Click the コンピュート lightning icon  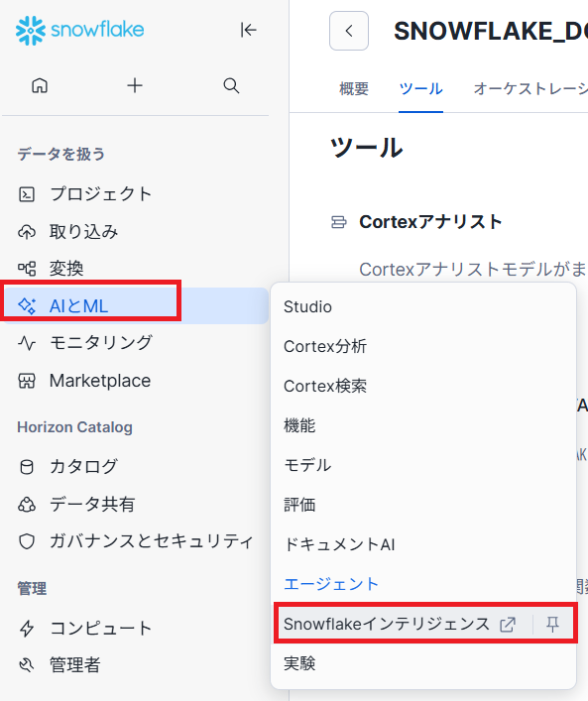[x=27, y=629]
